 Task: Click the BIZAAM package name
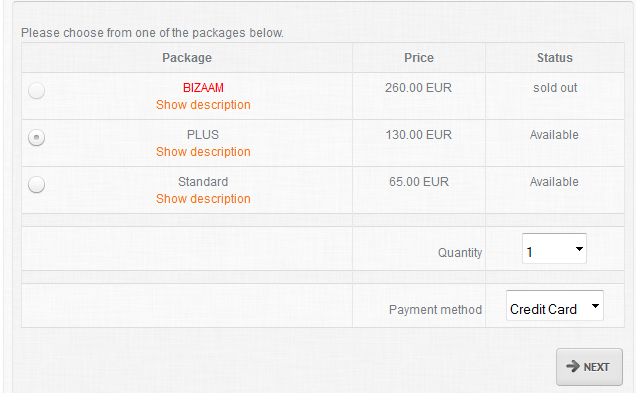click(203, 88)
